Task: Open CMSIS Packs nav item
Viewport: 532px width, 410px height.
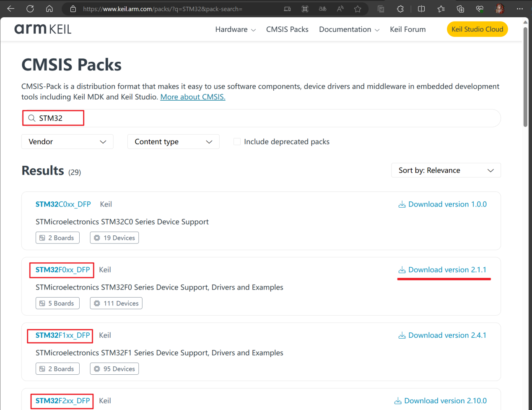Action: pos(287,29)
